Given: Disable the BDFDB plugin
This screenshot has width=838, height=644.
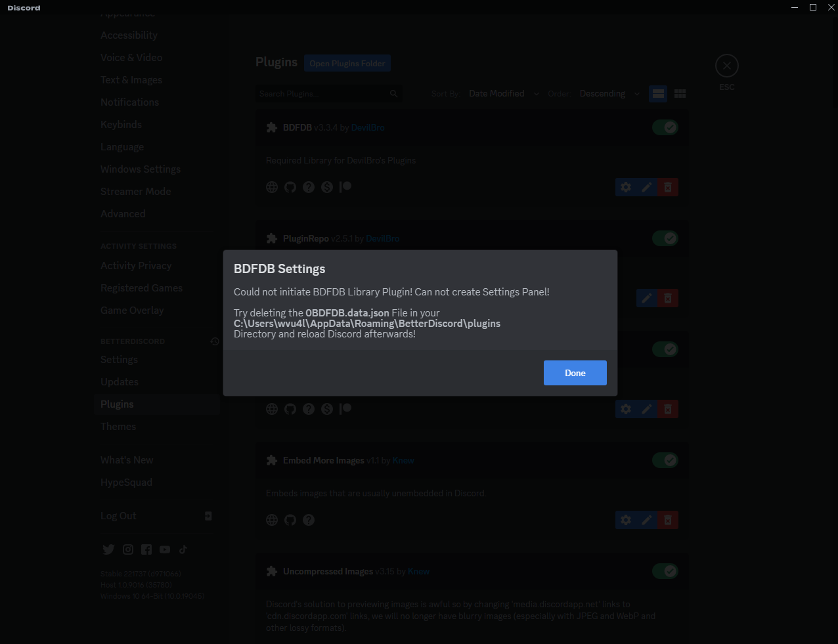Looking at the screenshot, I should tap(665, 127).
